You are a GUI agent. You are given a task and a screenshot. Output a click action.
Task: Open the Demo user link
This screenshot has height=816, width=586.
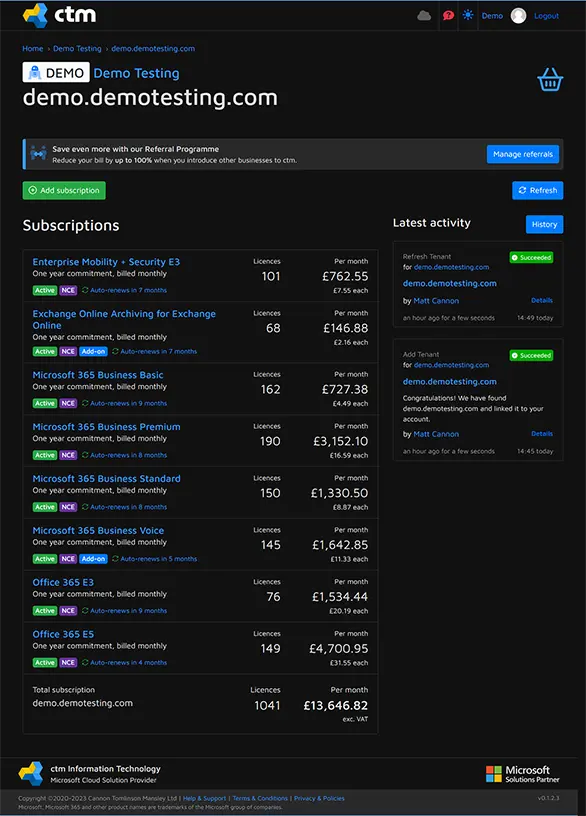(x=492, y=16)
